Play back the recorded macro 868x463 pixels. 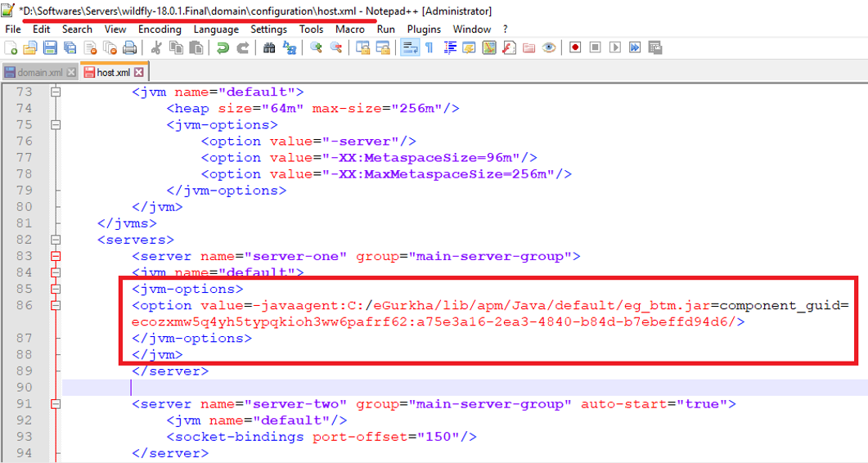(x=615, y=47)
